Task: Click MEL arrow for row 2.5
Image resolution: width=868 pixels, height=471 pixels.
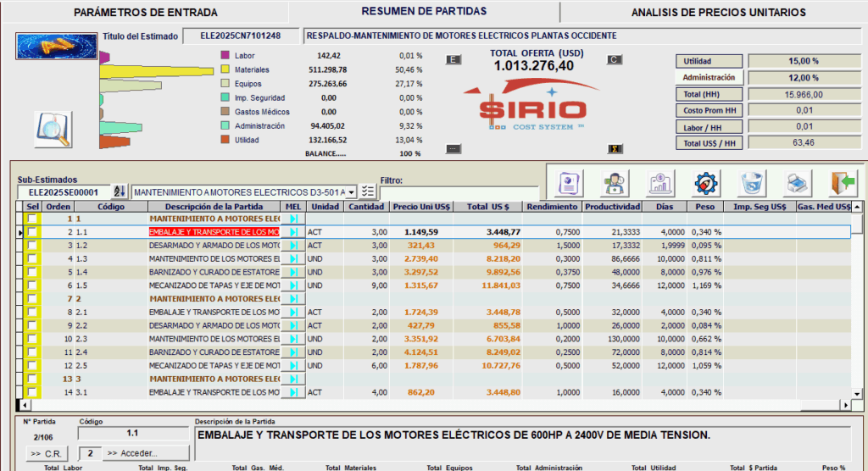Action: (293, 366)
